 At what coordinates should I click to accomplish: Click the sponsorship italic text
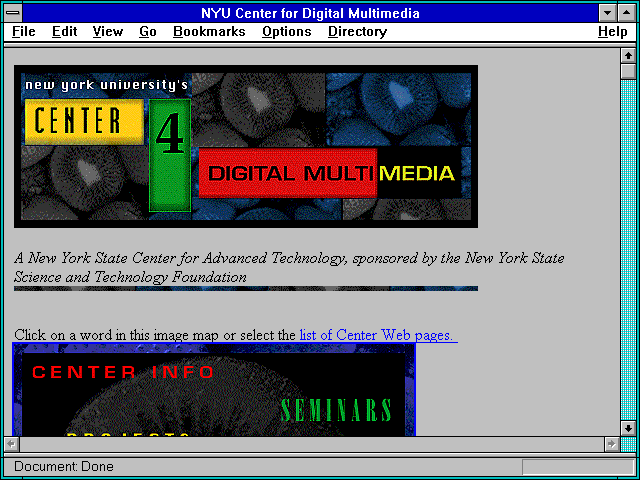click(289, 268)
